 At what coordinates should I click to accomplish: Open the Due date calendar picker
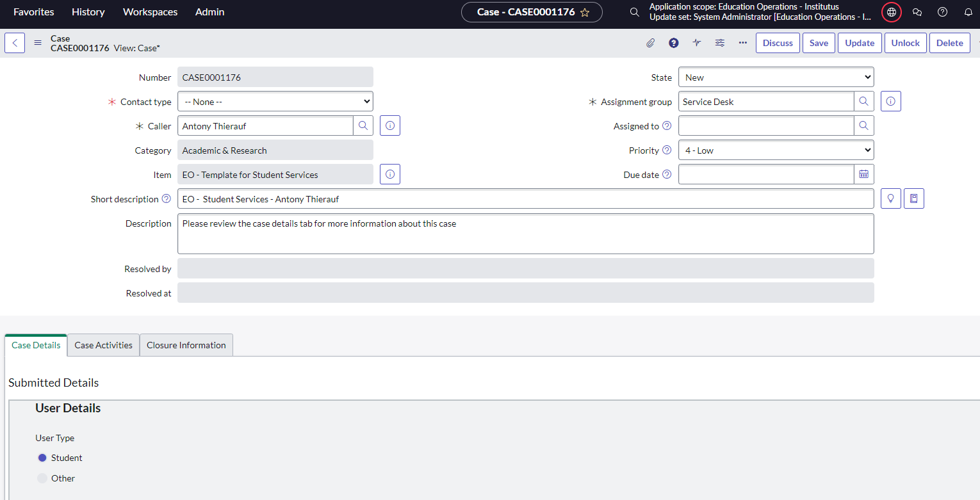pyautogui.click(x=863, y=175)
